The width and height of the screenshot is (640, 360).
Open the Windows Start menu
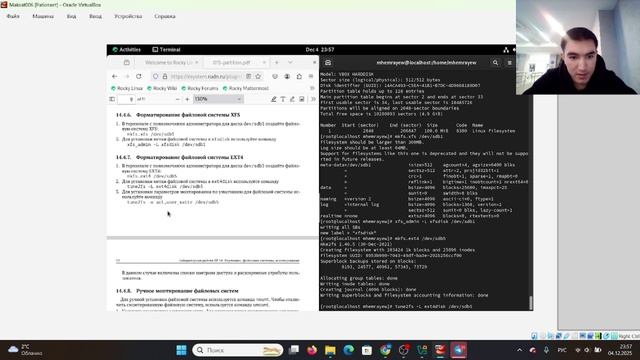click(x=181, y=350)
